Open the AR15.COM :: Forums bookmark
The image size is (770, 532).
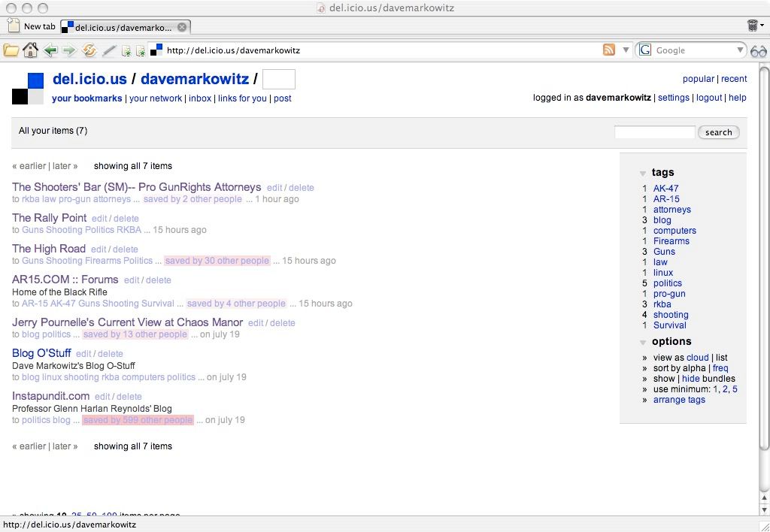(x=65, y=280)
